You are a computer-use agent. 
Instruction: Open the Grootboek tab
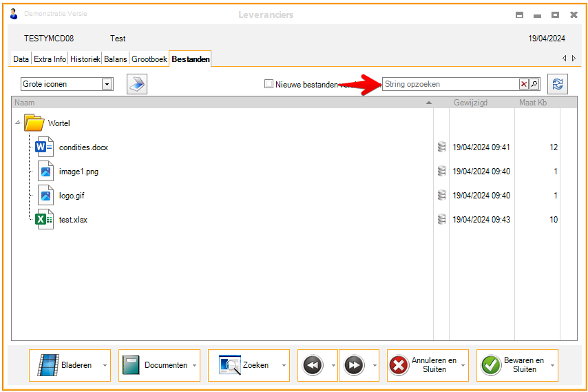click(149, 59)
